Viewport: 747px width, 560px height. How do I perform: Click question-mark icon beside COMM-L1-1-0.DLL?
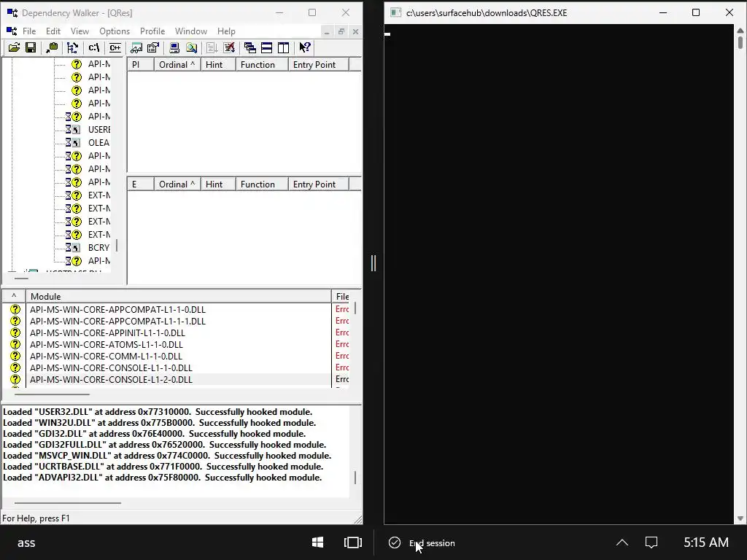click(15, 356)
